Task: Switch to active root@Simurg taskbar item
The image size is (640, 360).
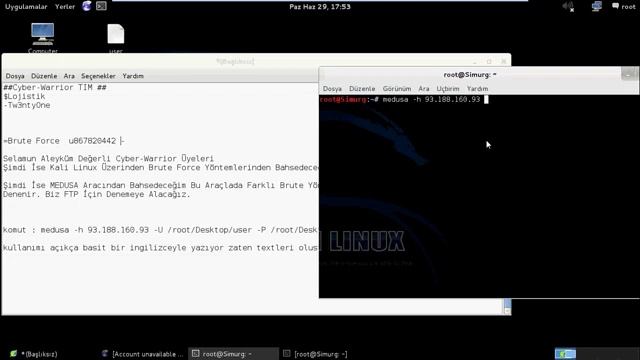Action: [x=233, y=354]
